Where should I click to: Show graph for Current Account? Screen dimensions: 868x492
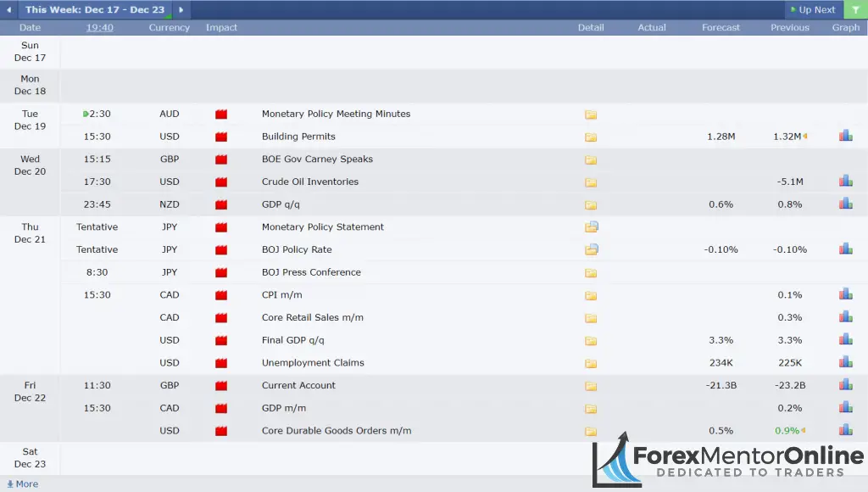(x=845, y=384)
